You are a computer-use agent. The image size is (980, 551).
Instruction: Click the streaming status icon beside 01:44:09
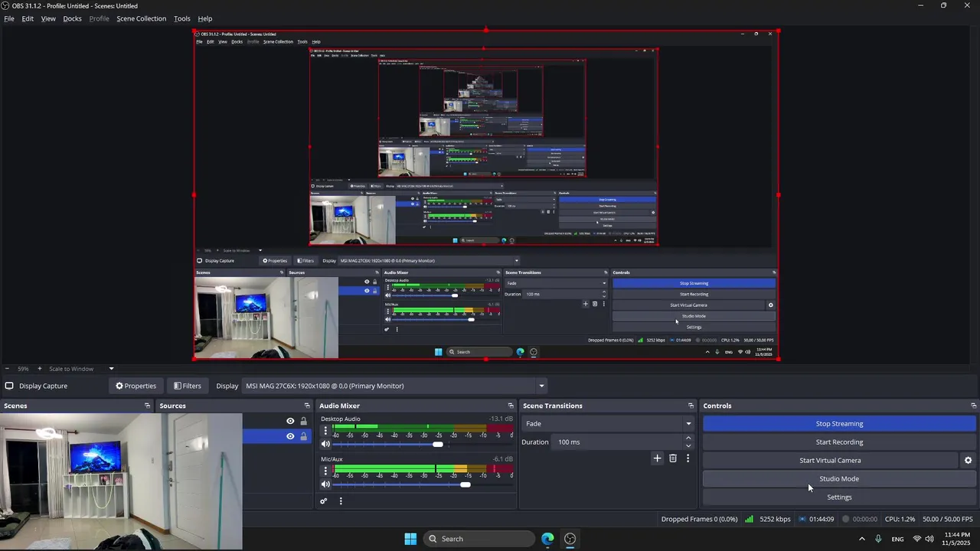[x=802, y=519]
